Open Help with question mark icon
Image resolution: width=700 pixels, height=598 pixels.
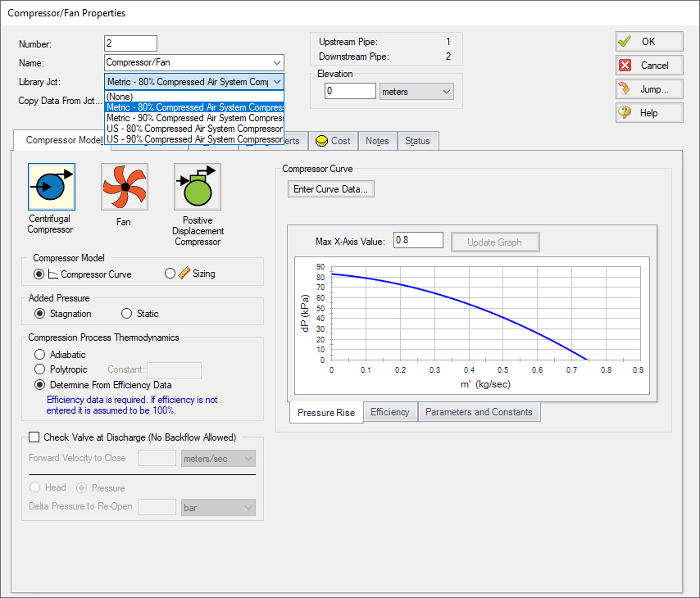point(649,113)
